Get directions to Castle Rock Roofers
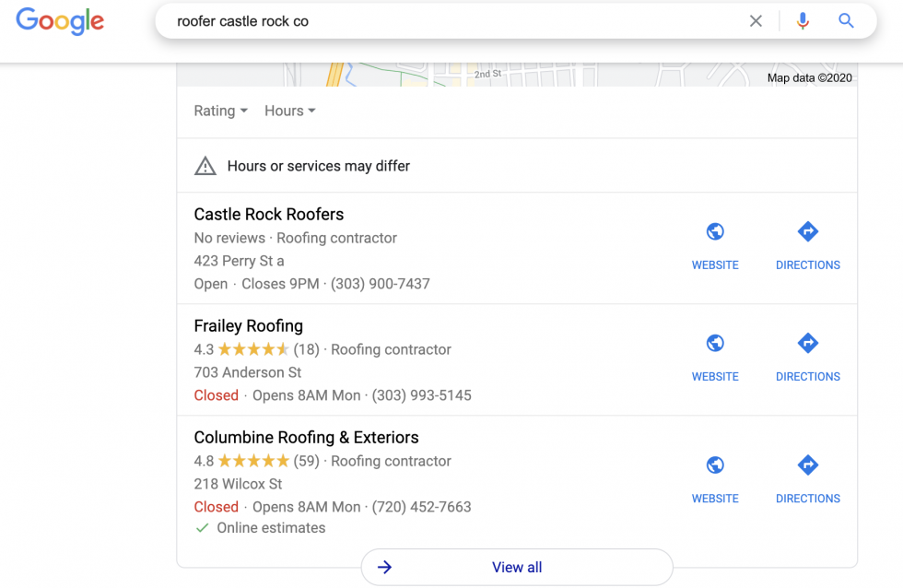The width and height of the screenshot is (903, 588). tap(807, 232)
